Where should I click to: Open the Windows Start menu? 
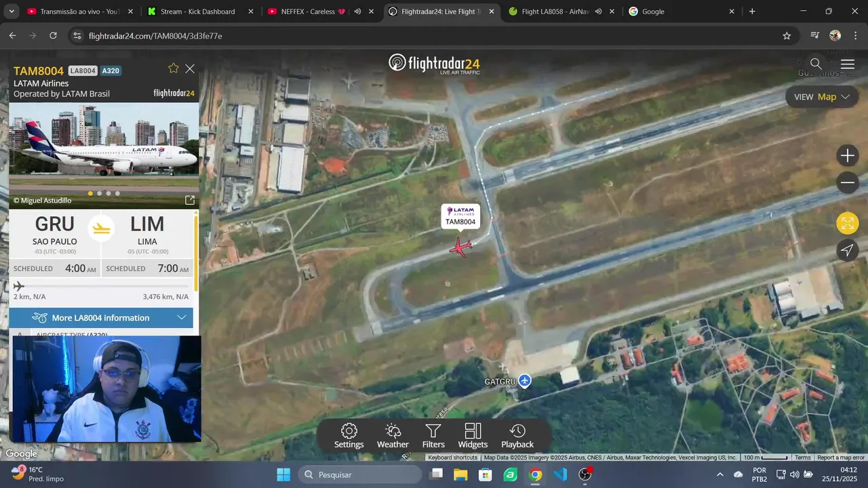[283, 474]
